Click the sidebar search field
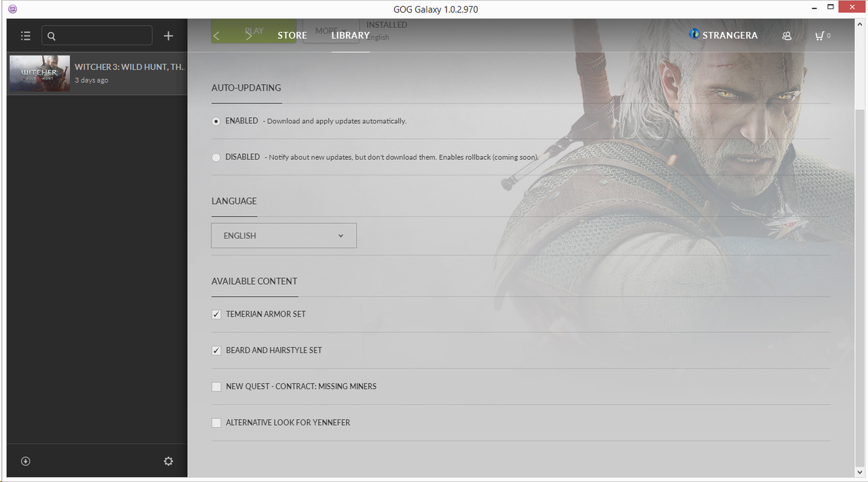The width and height of the screenshot is (868, 482). (102, 36)
